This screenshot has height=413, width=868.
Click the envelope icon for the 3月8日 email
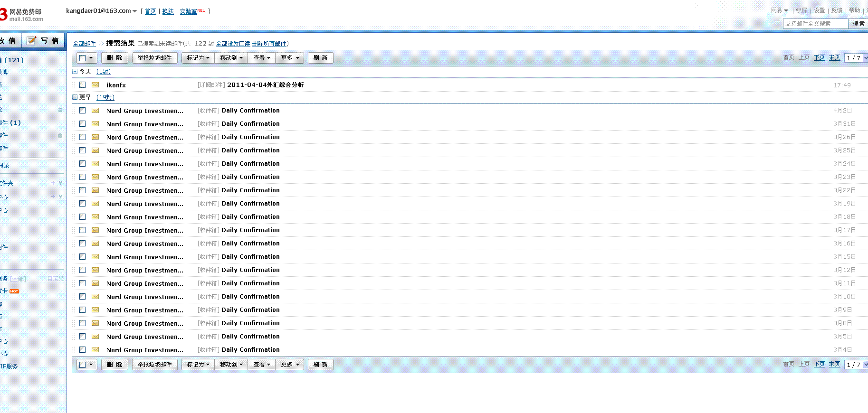click(x=95, y=323)
